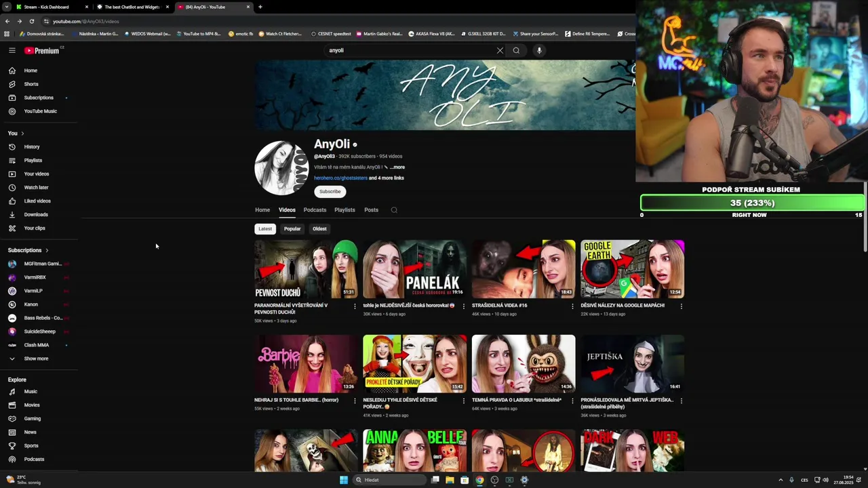868x488 pixels.
Task: Open the channel Playlists tab
Action: [x=344, y=210]
